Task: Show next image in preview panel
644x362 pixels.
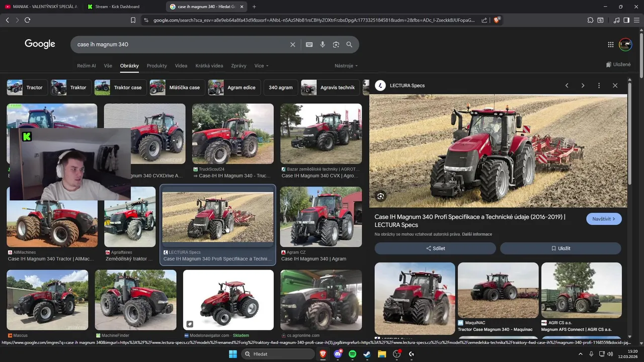Action: 583,85
